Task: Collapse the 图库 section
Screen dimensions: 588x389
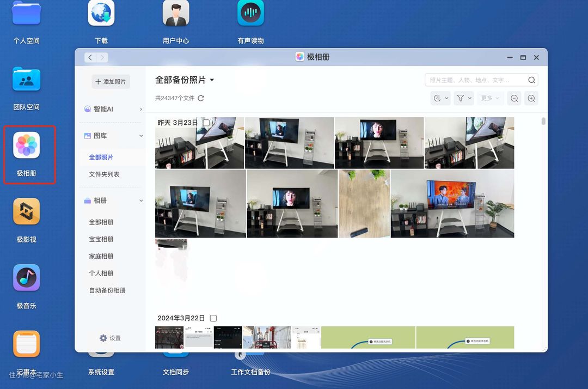Action: pos(141,136)
